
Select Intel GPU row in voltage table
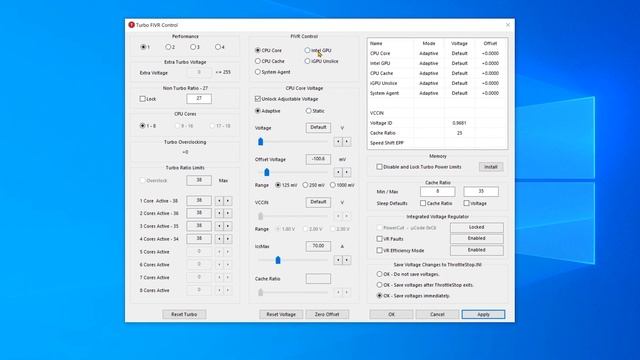point(437,63)
